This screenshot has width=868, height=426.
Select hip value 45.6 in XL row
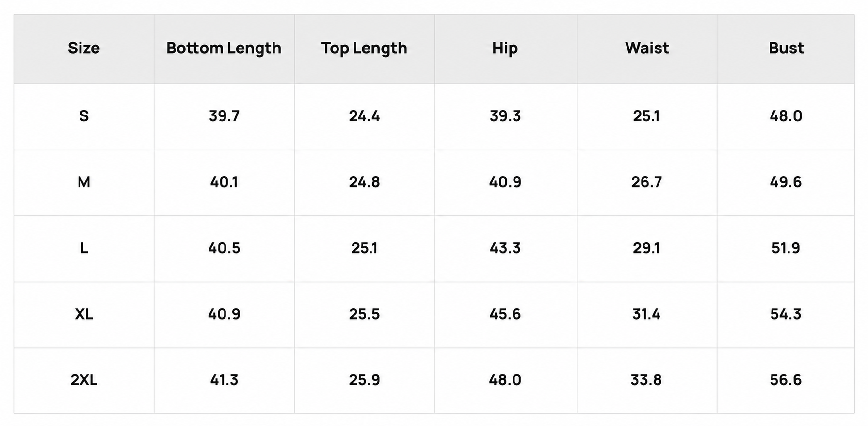pos(505,314)
